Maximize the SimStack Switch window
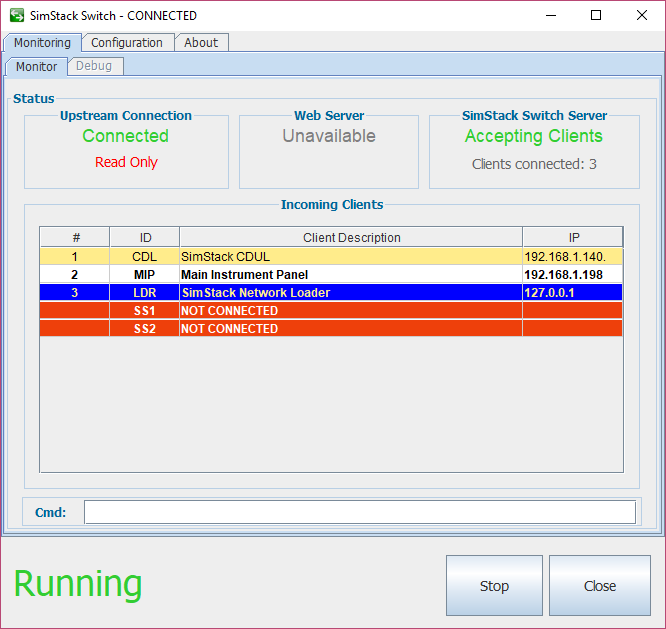The width and height of the screenshot is (666, 629). pos(596,16)
